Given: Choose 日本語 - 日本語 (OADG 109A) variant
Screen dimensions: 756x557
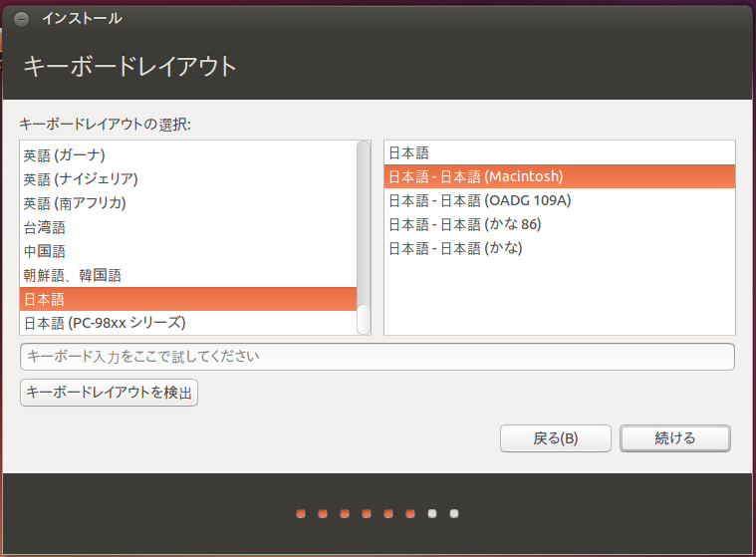Looking at the screenshot, I should click(x=560, y=200).
